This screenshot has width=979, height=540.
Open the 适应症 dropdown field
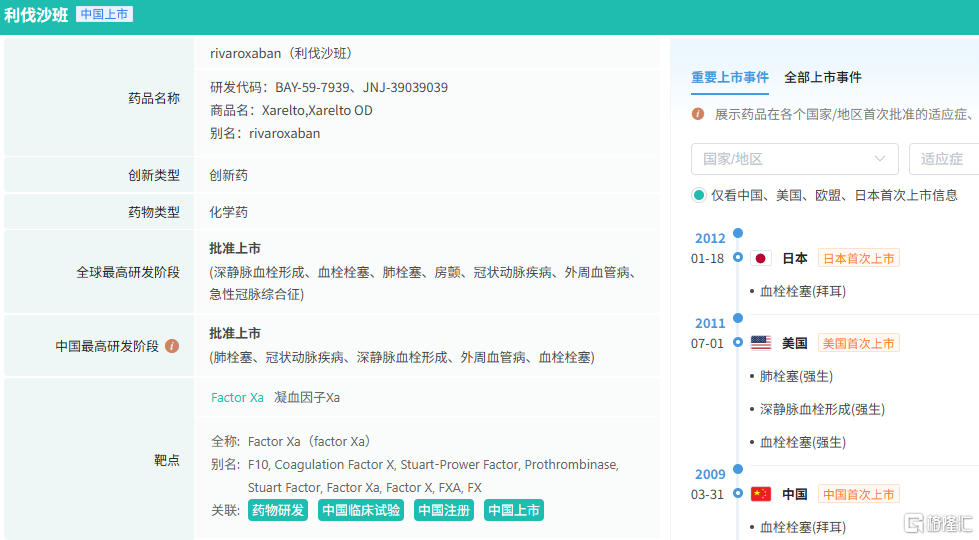[944, 159]
